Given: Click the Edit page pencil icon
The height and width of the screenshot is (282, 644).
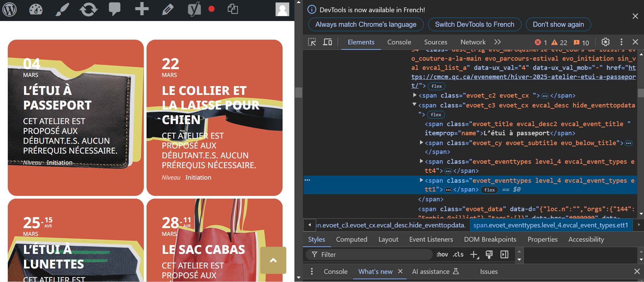Looking at the screenshot, I should 168,9.
